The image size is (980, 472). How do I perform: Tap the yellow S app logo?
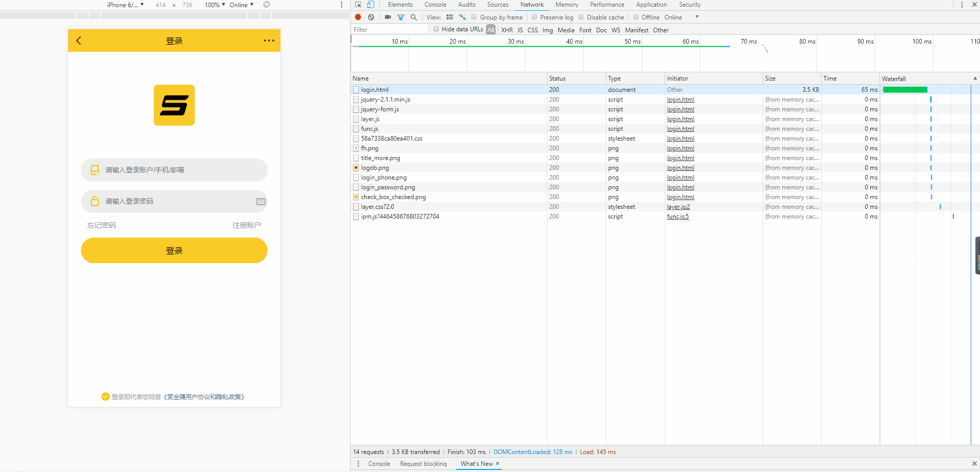[174, 105]
